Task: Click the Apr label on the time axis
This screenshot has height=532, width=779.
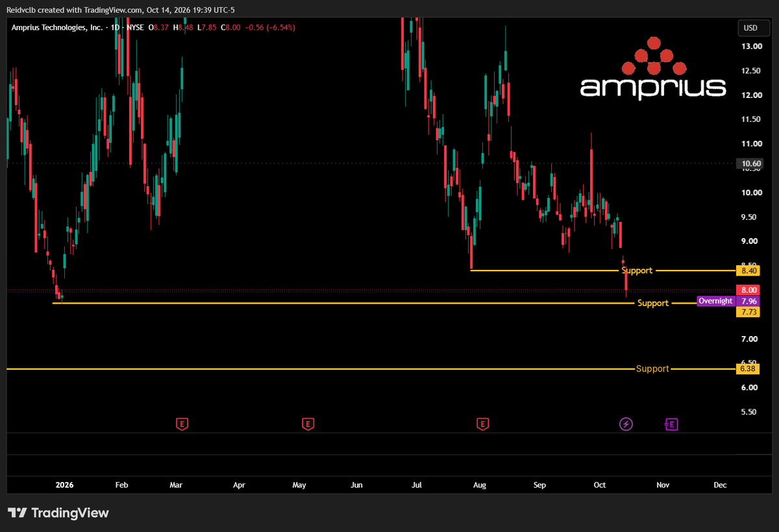Action: (x=239, y=485)
